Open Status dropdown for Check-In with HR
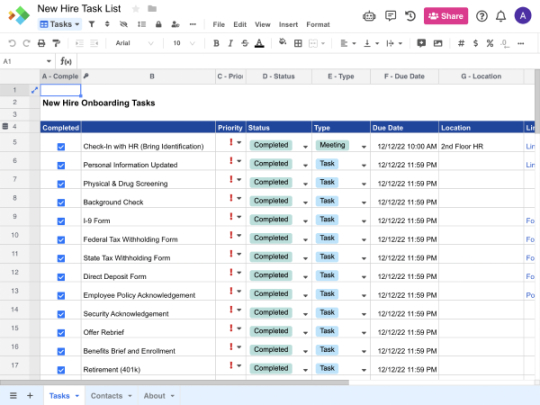540x405 pixels. pyautogui.click(x=305, y=147)
